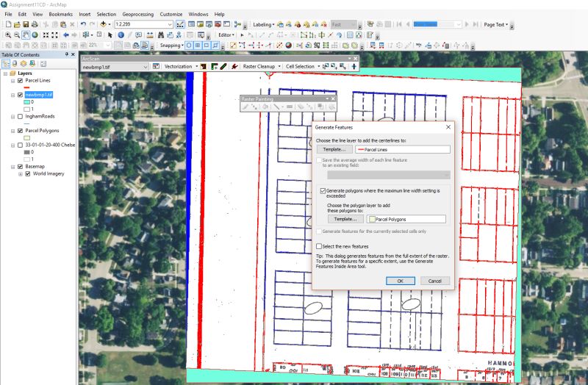
Task: Choose the Select Elements arrow tool
Action: pyautogui.click(x=110, y=35)
